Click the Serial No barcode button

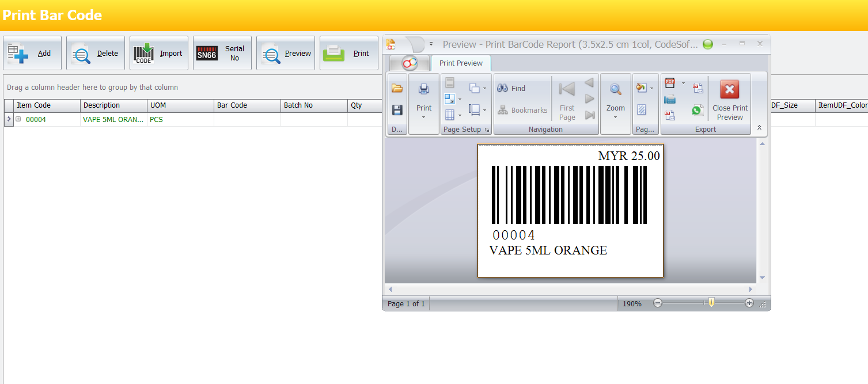pos(222,54)
